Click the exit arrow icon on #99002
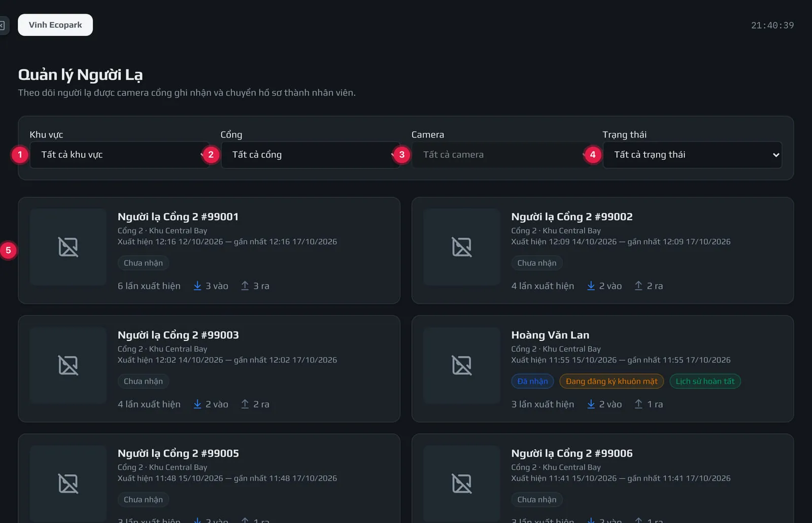This screenshot has width=812, height=523. (638, 286)
